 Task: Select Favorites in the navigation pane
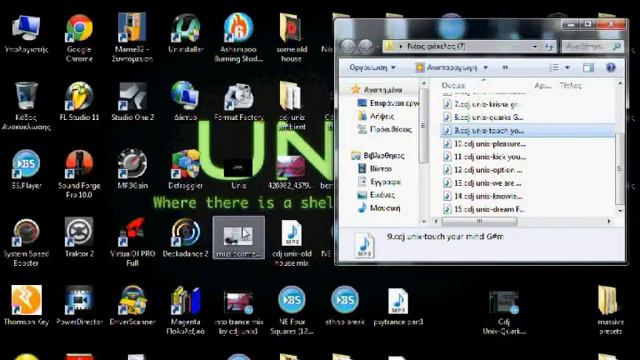[x=383, y=90]
